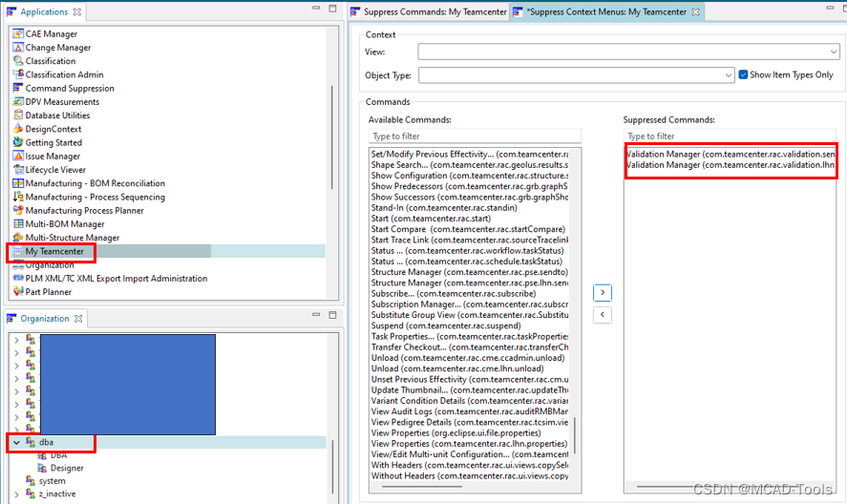Select Show Configuration command entry

469,176
